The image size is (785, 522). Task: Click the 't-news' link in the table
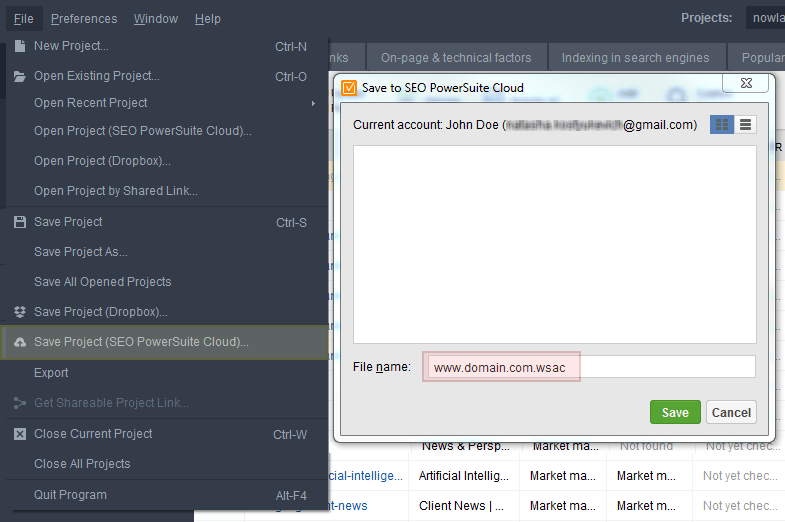click(x=348, y=506)
